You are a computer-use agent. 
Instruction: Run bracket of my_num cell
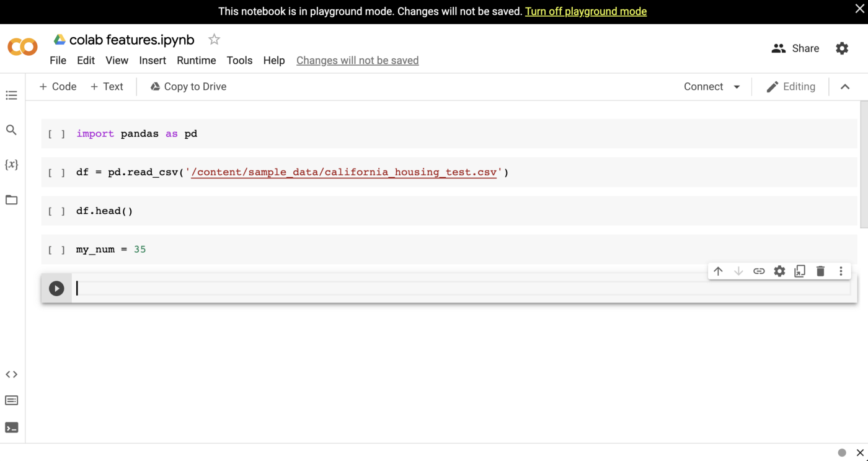56,249
